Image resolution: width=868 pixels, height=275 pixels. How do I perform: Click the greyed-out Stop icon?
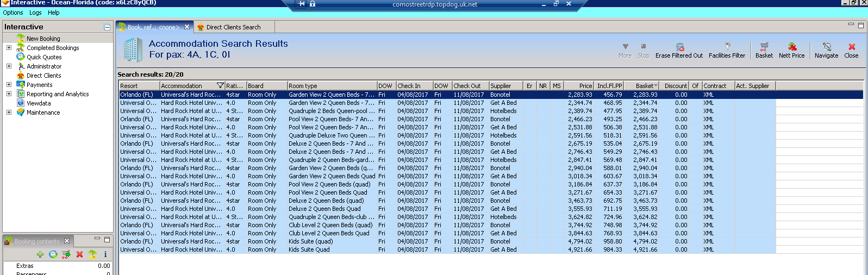pos(644,47)
